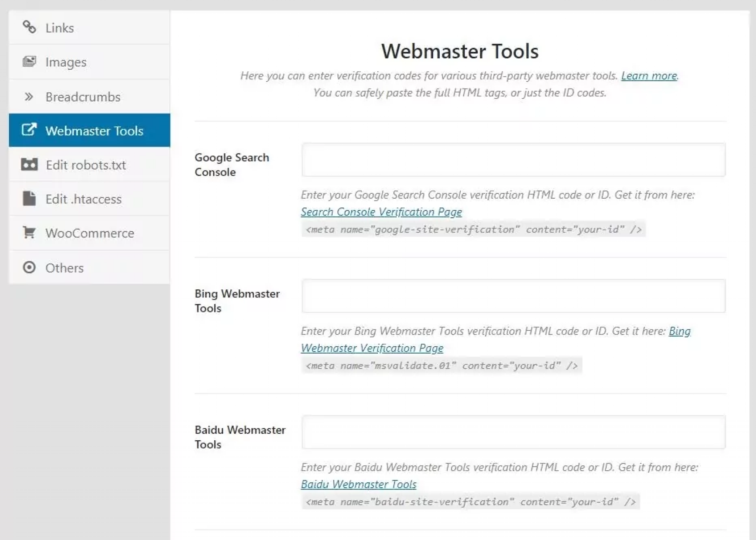
Task: Focus the Baidu Webmaster Tools input field
Action: (x=513, y=432)
